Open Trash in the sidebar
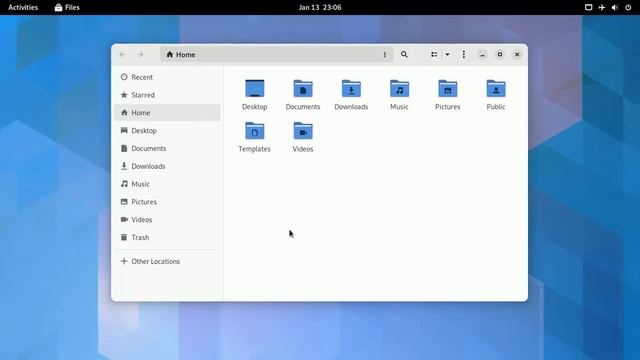This screenshot has height=360, width=640. pyautogui.click(x=167, y=237)
